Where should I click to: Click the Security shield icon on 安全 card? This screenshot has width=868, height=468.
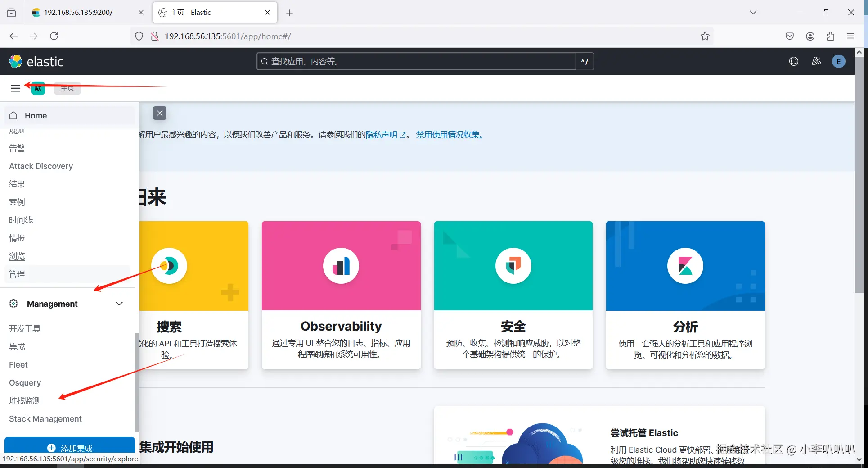click(x=513, y=266)
